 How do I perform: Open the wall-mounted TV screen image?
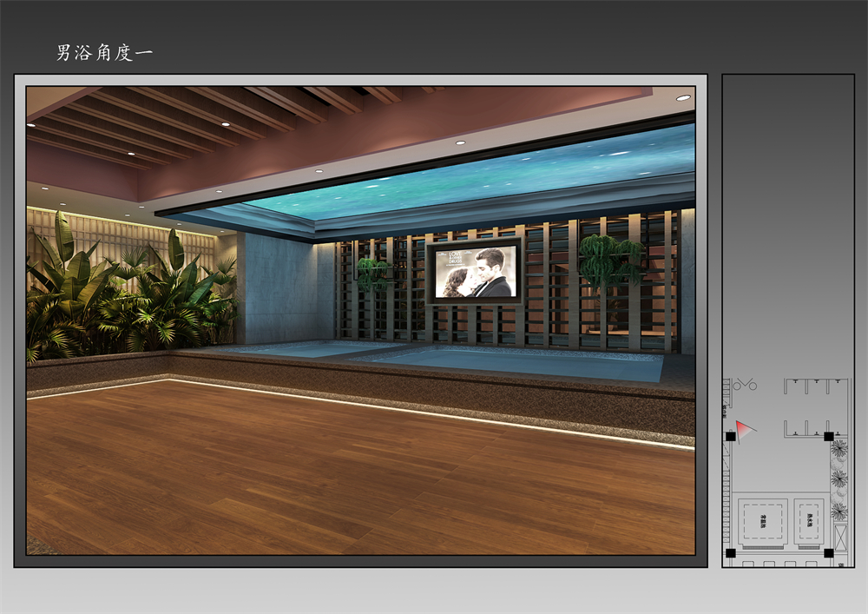[x=474, y=271]
